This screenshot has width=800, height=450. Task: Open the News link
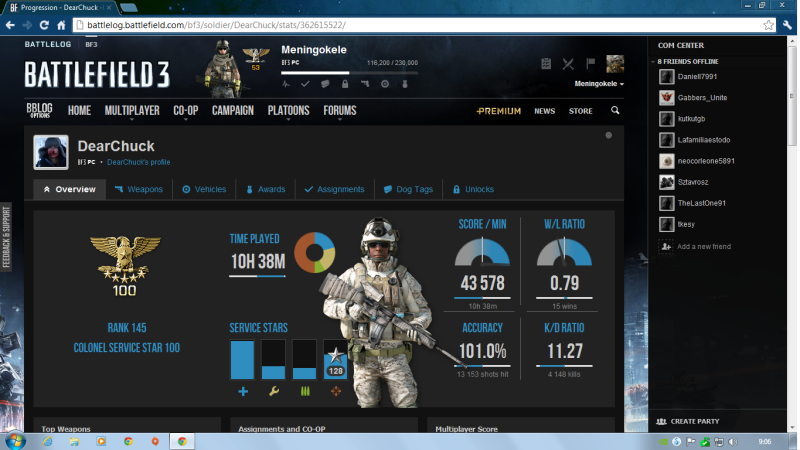[544, 111]
